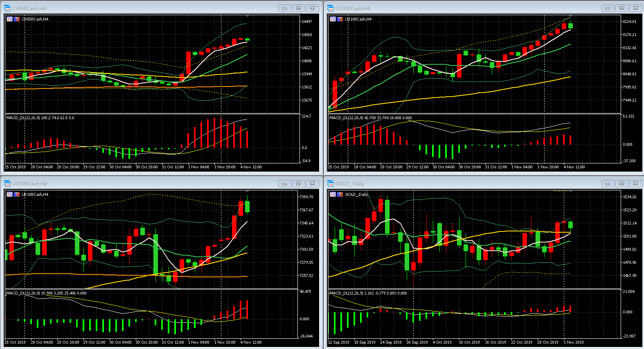The image size is (644, 349).
Task: Open Depth of Market icon in US100Cash chart
Action: click(333, 19)
